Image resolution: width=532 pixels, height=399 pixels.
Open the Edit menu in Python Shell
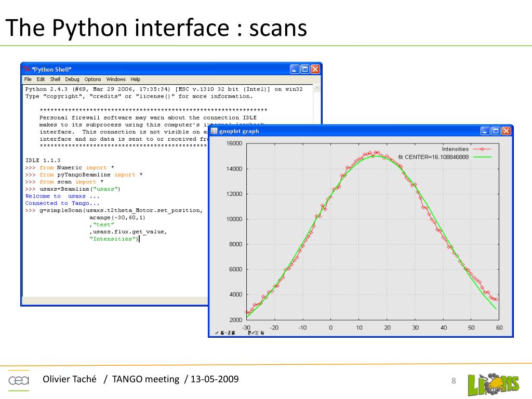(41, 79)
